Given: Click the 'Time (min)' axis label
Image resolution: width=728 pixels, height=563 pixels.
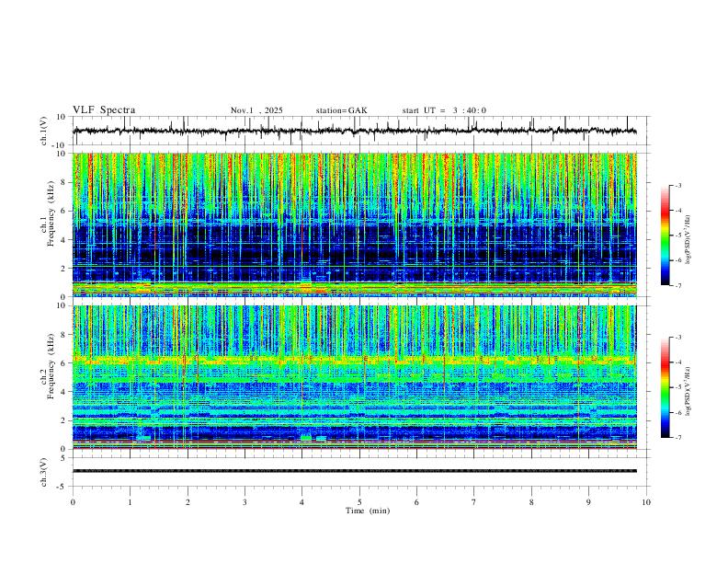Looking at the screenshot, I should 368,511.
